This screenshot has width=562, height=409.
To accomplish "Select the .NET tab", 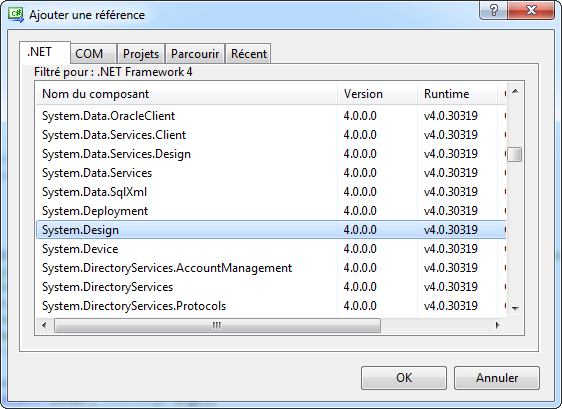I will [x=45, y=52].
